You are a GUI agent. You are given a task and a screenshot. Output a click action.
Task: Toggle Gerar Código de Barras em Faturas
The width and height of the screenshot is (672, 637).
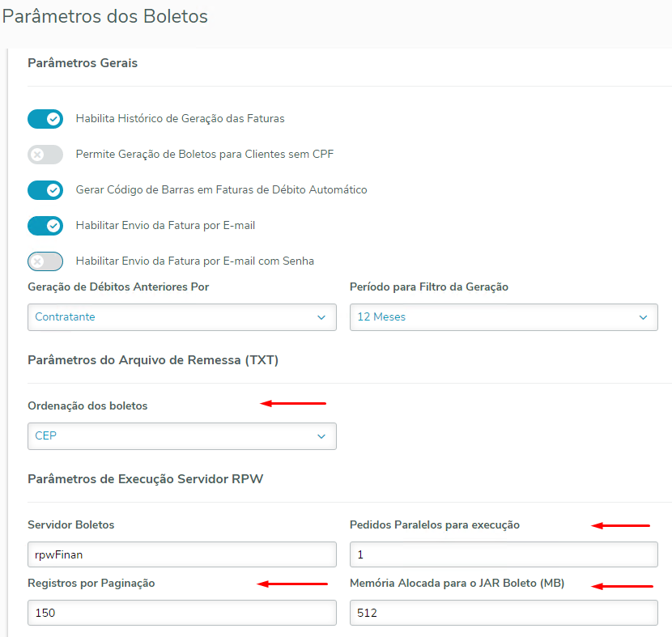45,190
